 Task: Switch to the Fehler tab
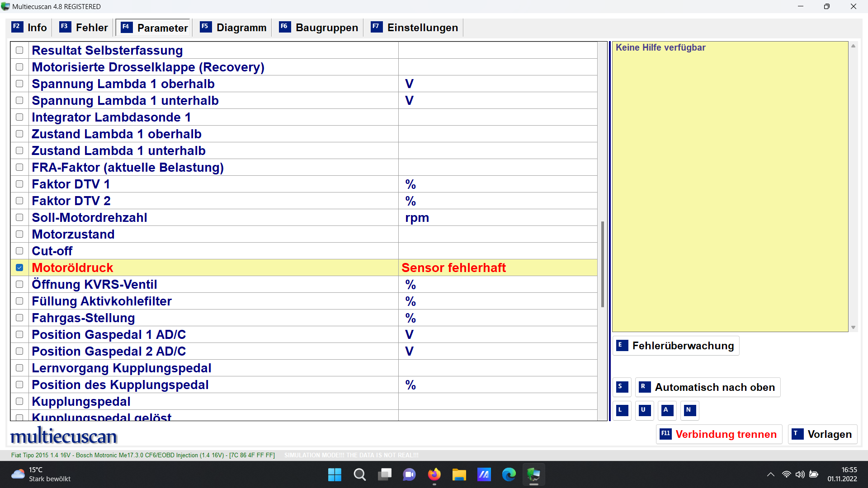click(x=84, y=28)
